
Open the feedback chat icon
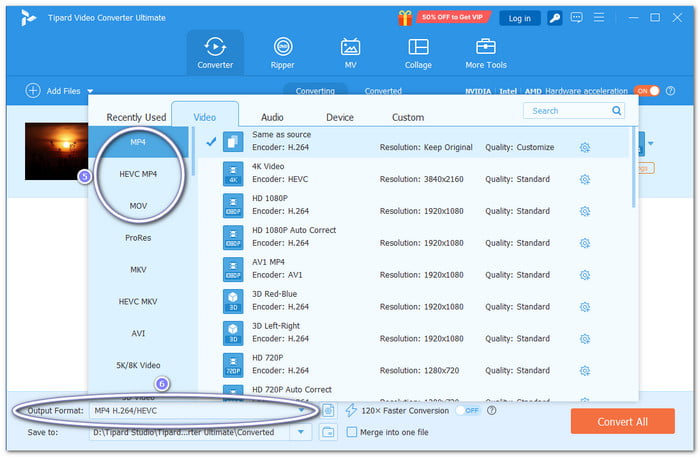pos(576,18)
